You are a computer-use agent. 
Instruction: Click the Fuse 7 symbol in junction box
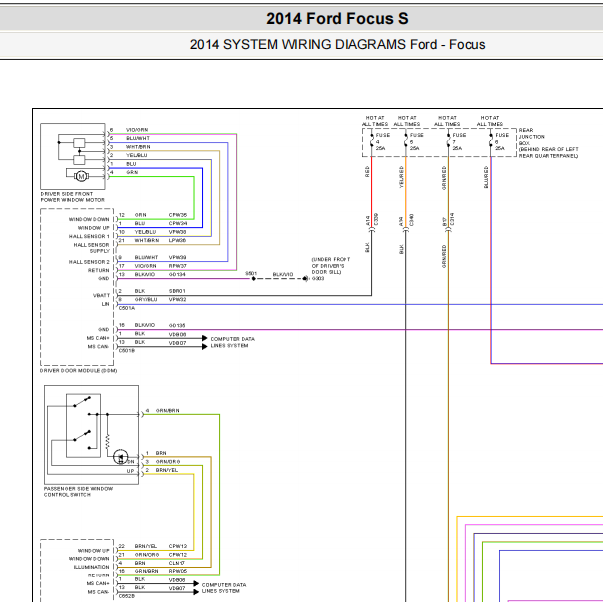448,142
